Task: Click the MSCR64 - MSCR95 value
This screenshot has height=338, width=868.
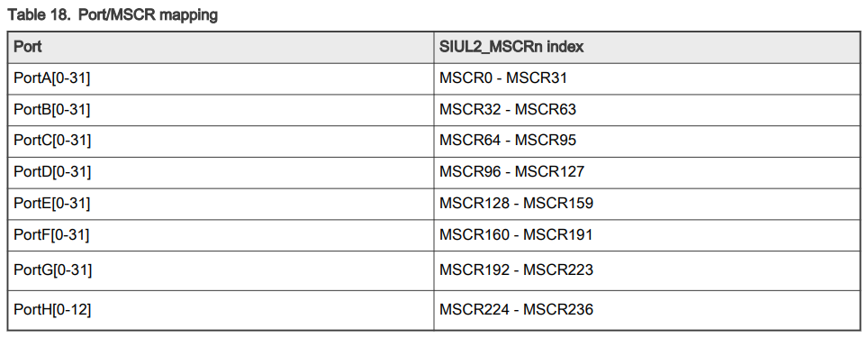Action: pyautogui.click(x=508, y=141)
